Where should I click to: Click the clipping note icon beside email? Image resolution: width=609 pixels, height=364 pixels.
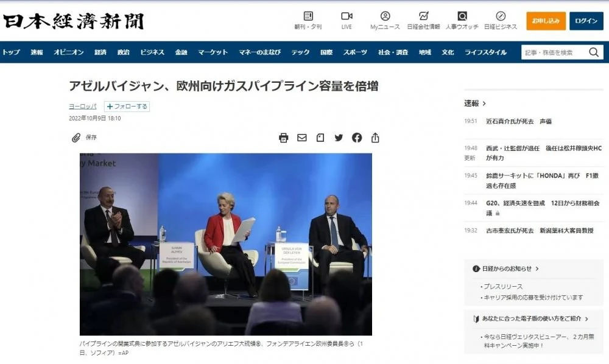click(320, 138)
